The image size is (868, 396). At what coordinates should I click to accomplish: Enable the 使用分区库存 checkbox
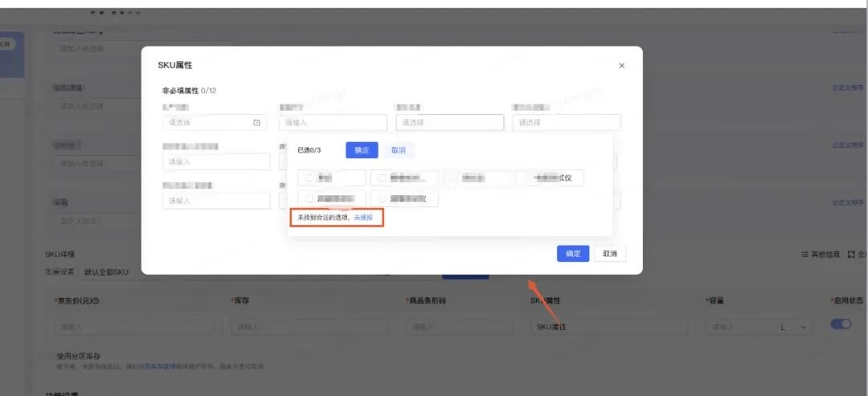point(49,356)
